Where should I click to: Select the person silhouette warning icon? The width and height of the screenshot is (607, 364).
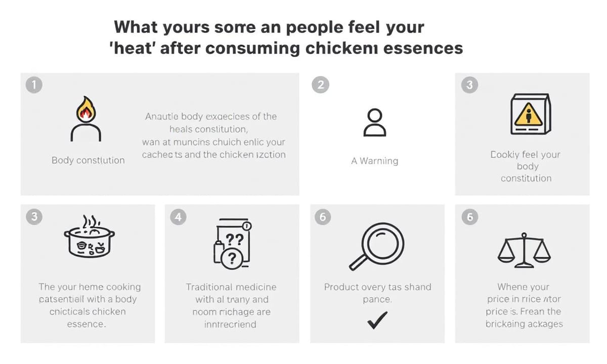point(375,122)
